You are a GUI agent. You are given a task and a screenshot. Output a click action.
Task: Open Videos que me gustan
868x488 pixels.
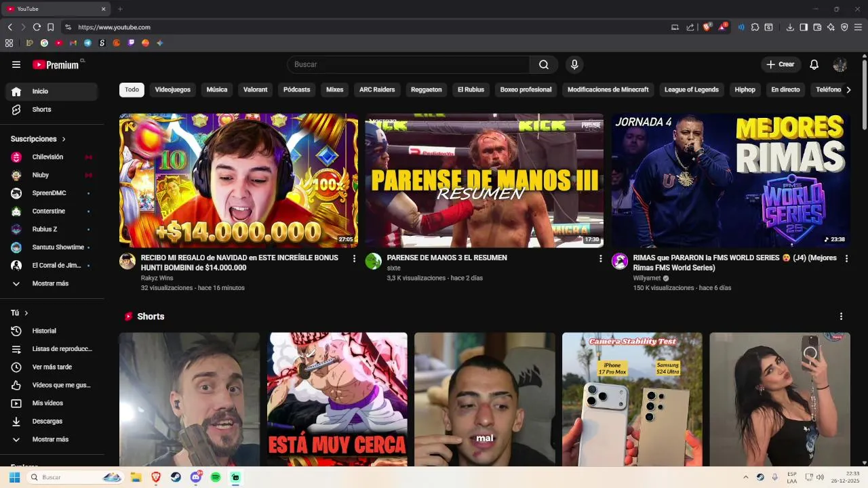pos(52,385)
